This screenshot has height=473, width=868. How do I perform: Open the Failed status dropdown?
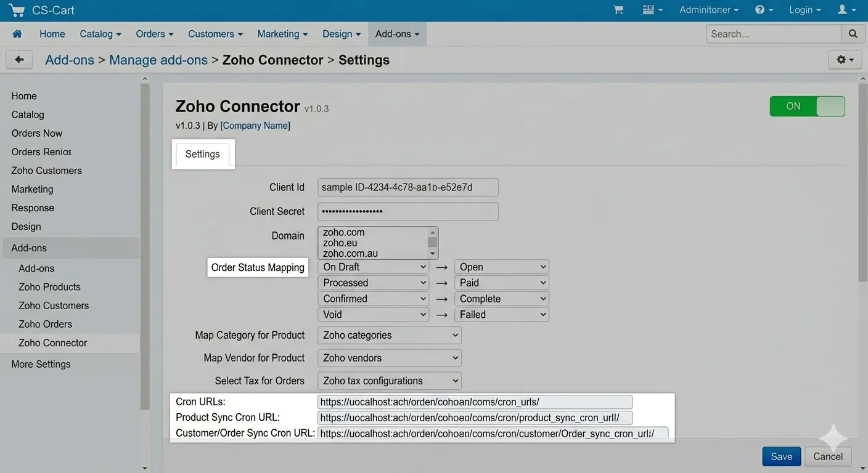coord(502,315)
